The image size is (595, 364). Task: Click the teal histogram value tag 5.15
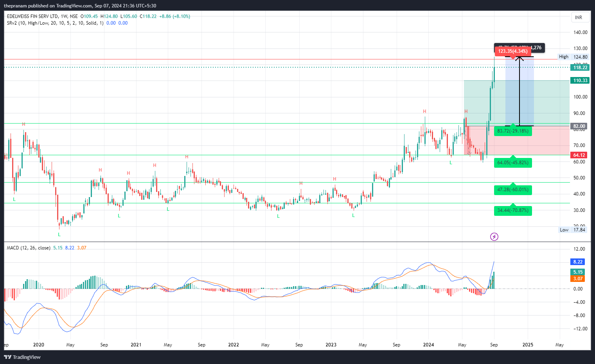click(578, 272)
